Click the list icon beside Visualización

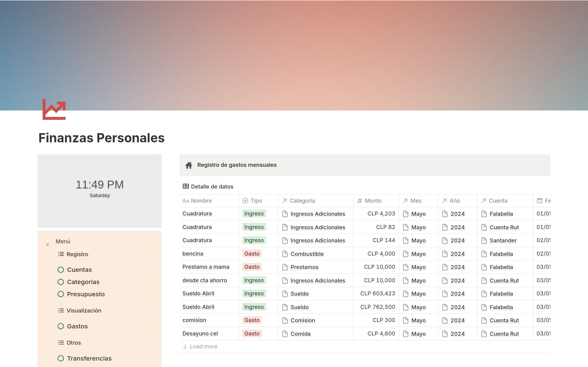[x=61, y=310]
